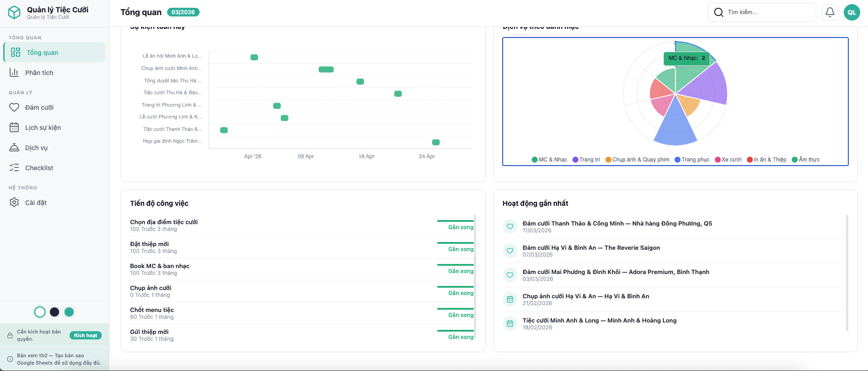Click the Kích hoạt license button
This screenshot has height=371, width=868.
pos(86,335)
